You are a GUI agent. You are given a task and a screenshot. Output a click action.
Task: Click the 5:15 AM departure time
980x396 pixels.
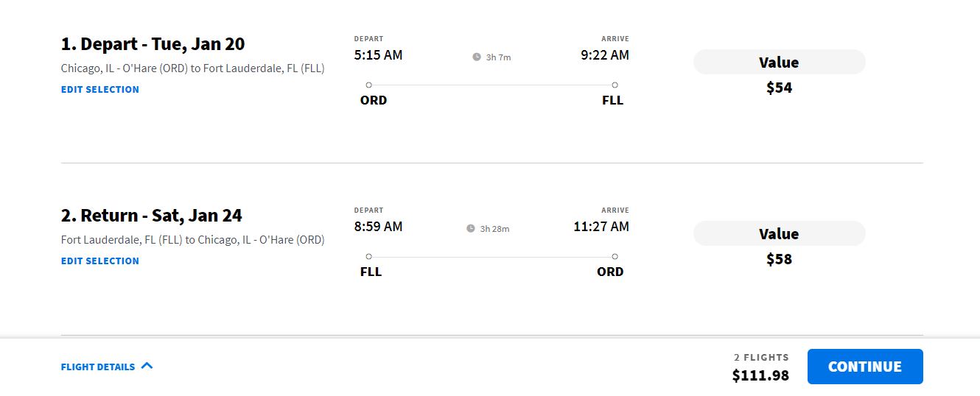[x=378, y=55]
